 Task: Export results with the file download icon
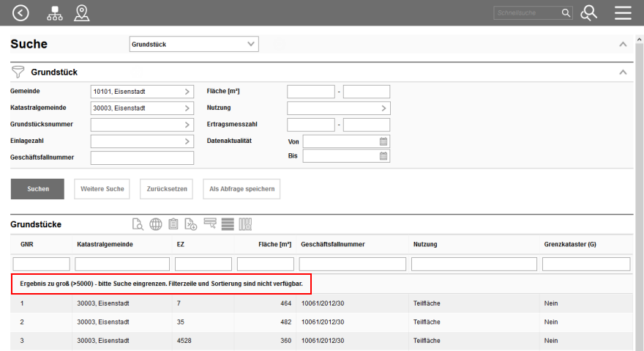click(x=191, y=224)
